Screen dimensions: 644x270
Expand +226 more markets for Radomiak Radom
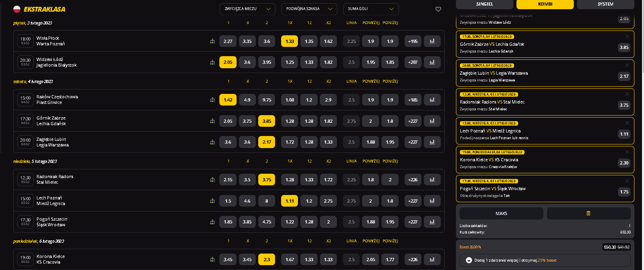[x=413, y=180]
